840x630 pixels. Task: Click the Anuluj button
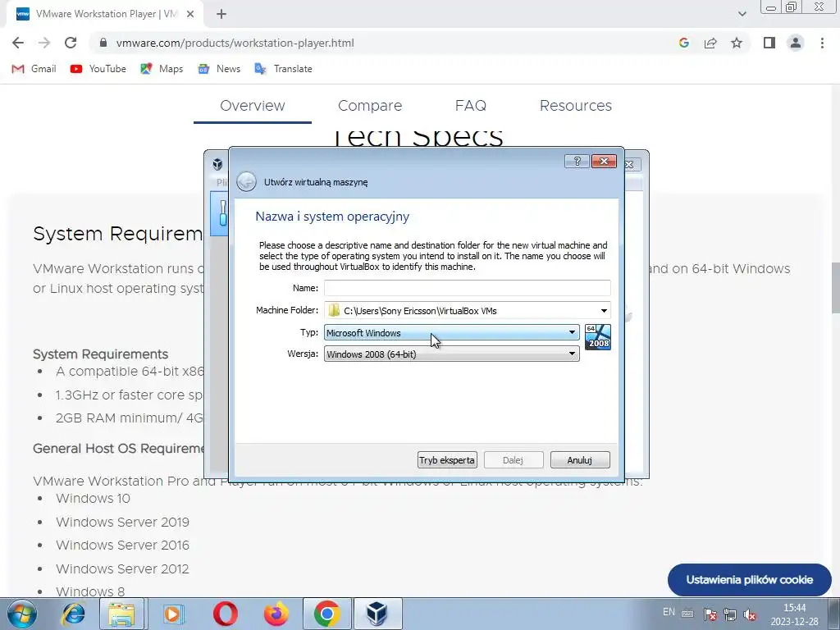[x=580, y=460]
